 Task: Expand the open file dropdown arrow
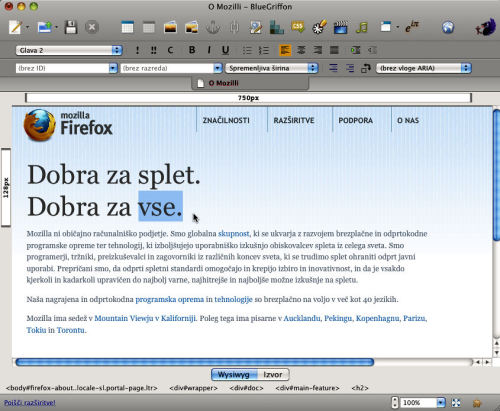coord(57,27)
